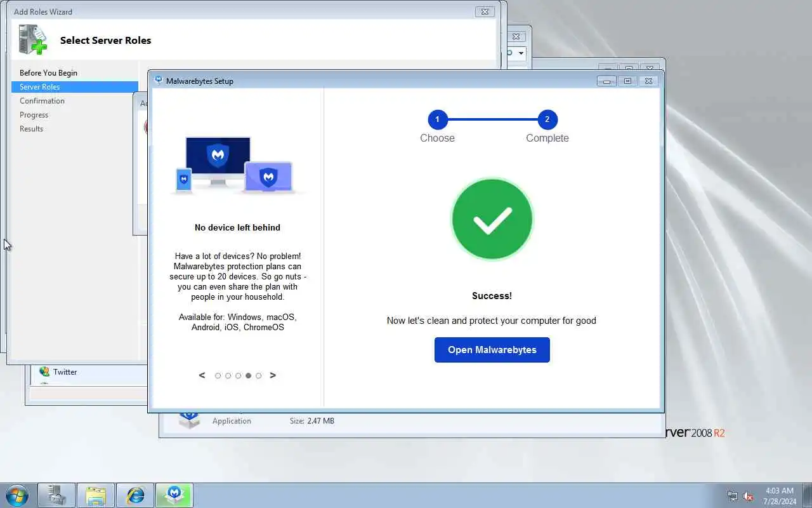Click the Malwarebytes installer file icon in Explorer
Viewport: 812px width, 508px height.
189,419
